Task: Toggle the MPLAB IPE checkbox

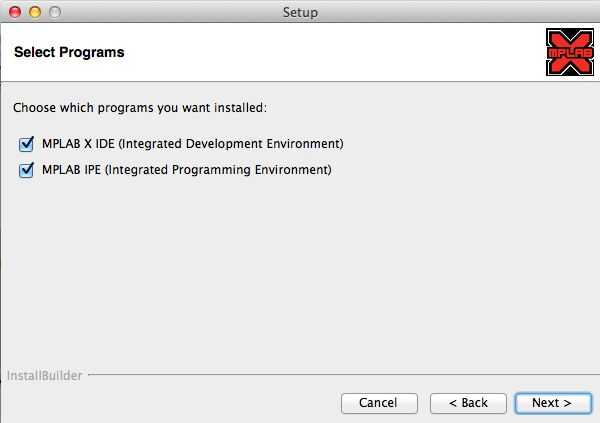Action: (26, 170)
